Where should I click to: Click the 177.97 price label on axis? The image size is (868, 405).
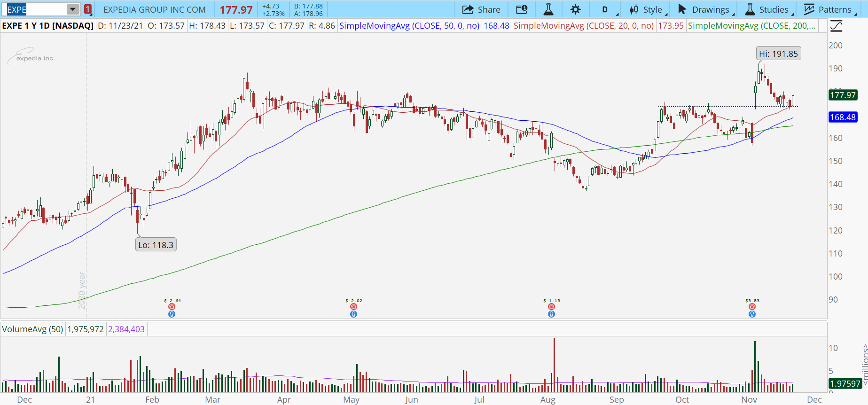pos(843,95)
